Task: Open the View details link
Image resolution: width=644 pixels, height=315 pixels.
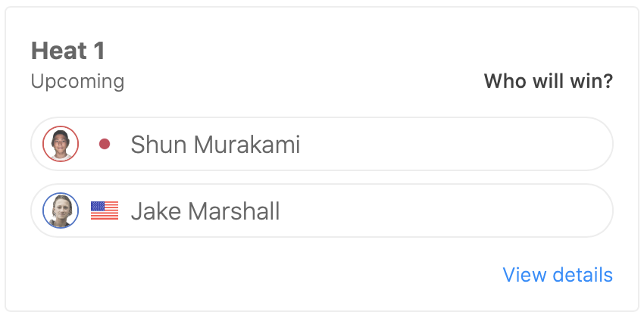Action: (558, 274)
